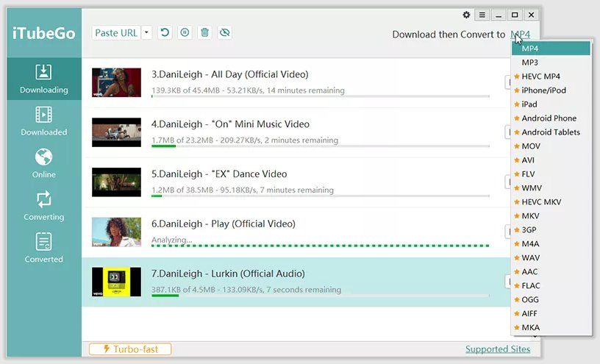
Task: Click the All Day video thumbnail
Action: click(x=116, y=82)
